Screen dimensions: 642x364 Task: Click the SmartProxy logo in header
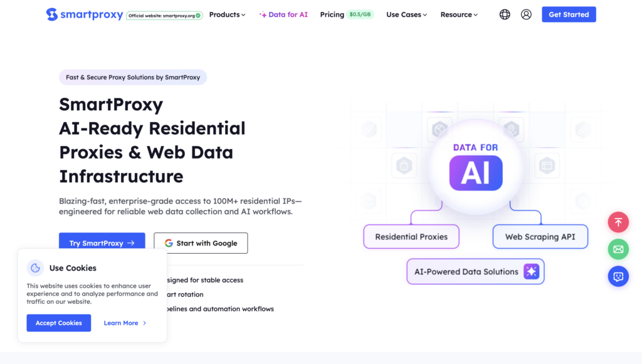[84, 14]
